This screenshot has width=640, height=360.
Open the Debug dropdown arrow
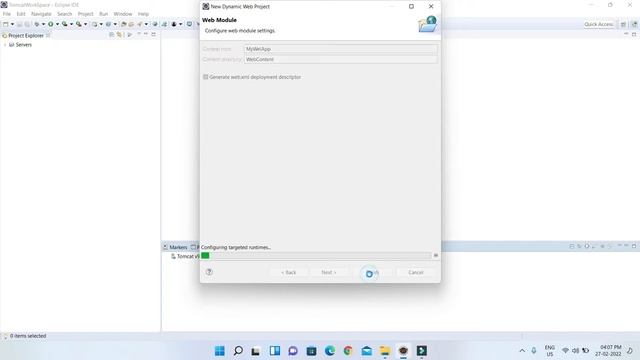click(43, 24)
